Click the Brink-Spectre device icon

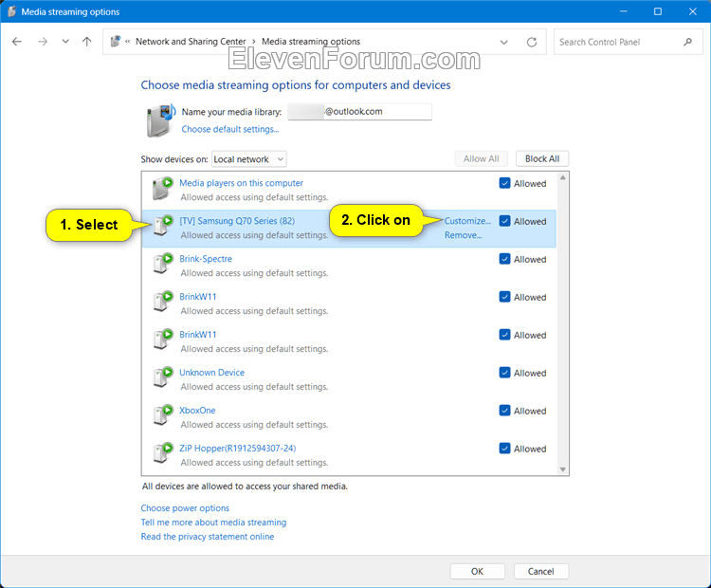click(x=163, y=264)
